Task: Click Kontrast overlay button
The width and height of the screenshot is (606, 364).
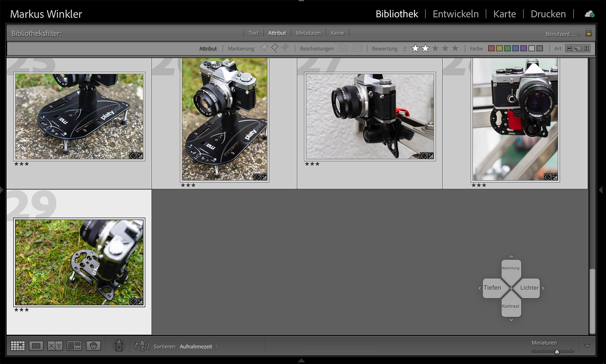Action: coord(511,305)
